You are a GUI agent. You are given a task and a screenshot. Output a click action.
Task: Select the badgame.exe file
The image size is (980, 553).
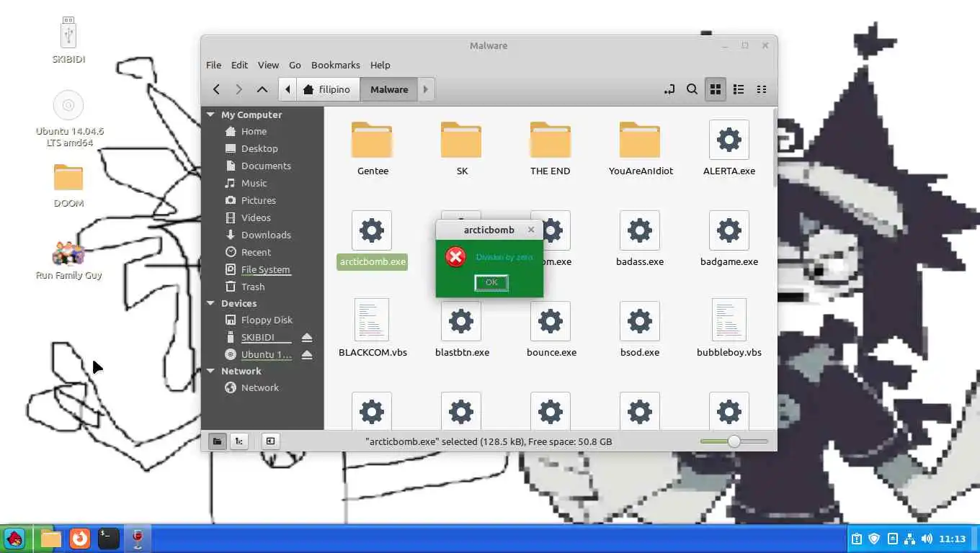(x=729, y=240)
